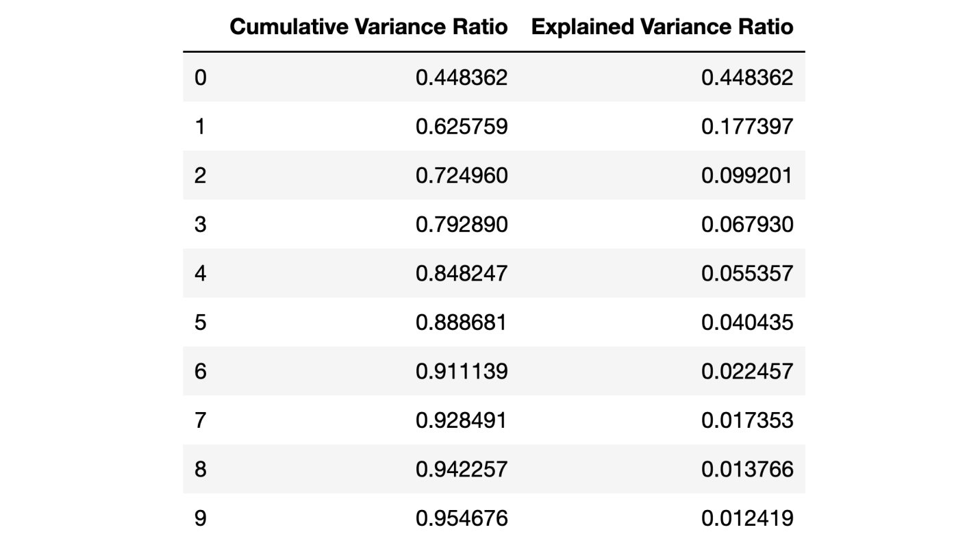980x547 pixels.
Task: Select row index 3 label
Action: point(199,225)
